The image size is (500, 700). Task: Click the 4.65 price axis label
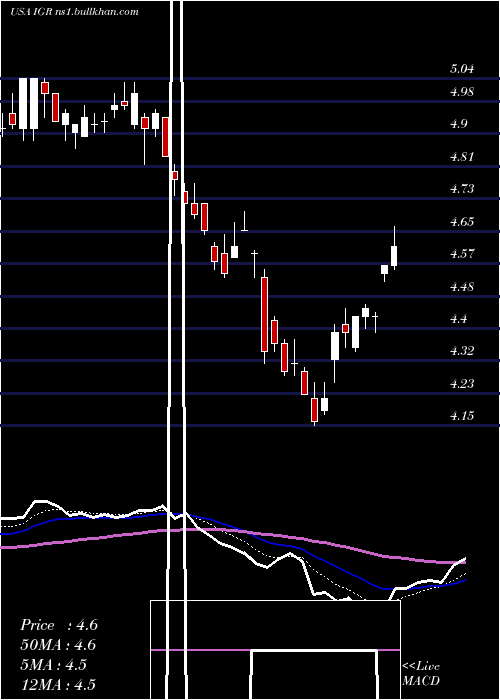coord(462,222)
